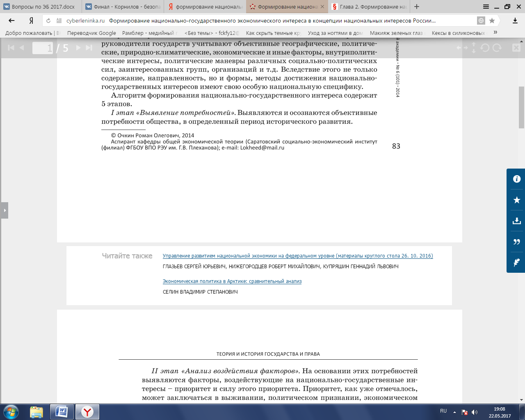The height and width of the screenshot is (420, 525).
Task: Open File Explorer from taskbar
Action: (36, 412)
